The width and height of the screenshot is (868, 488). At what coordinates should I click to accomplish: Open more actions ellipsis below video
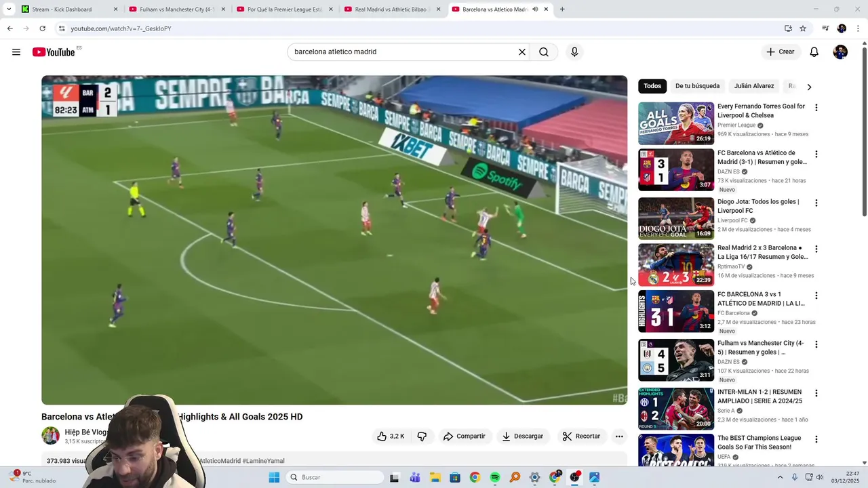click(619, 436)
